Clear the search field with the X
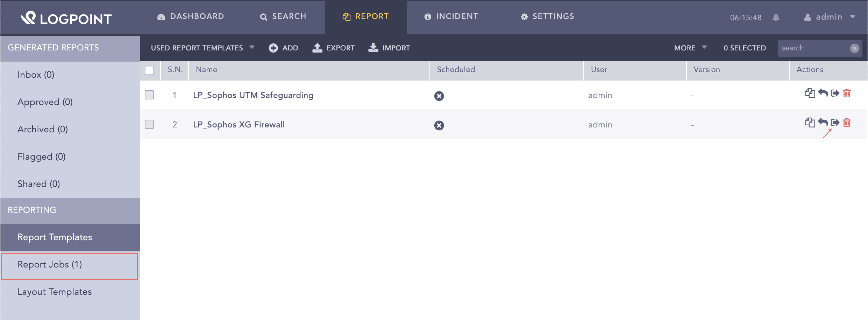The image size is (868, 320). click(x=855, y=48)
